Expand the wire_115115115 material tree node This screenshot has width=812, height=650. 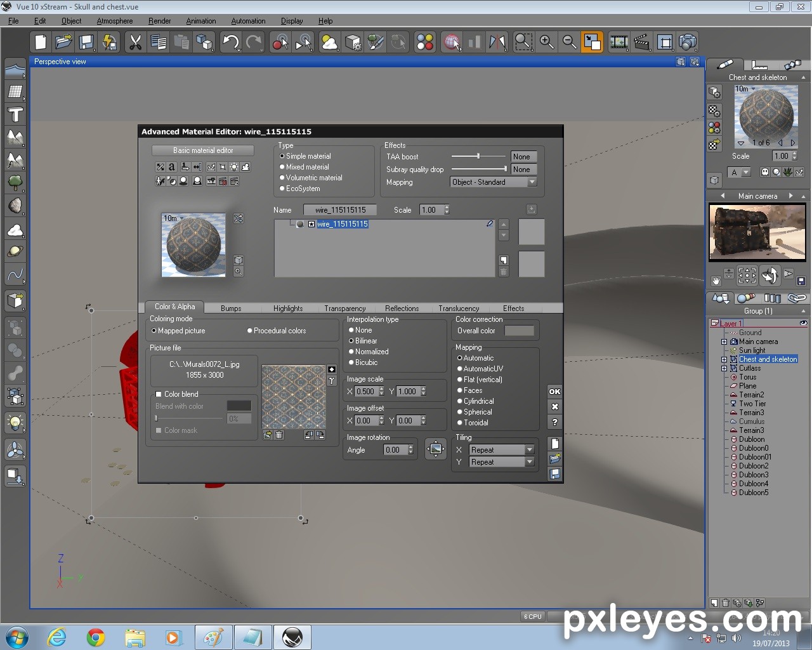(311, 224)
